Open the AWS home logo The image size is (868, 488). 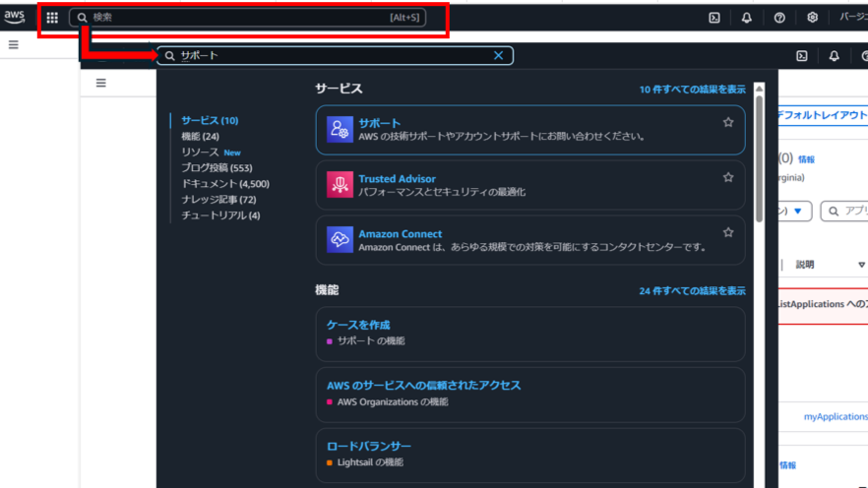[15, 17]
